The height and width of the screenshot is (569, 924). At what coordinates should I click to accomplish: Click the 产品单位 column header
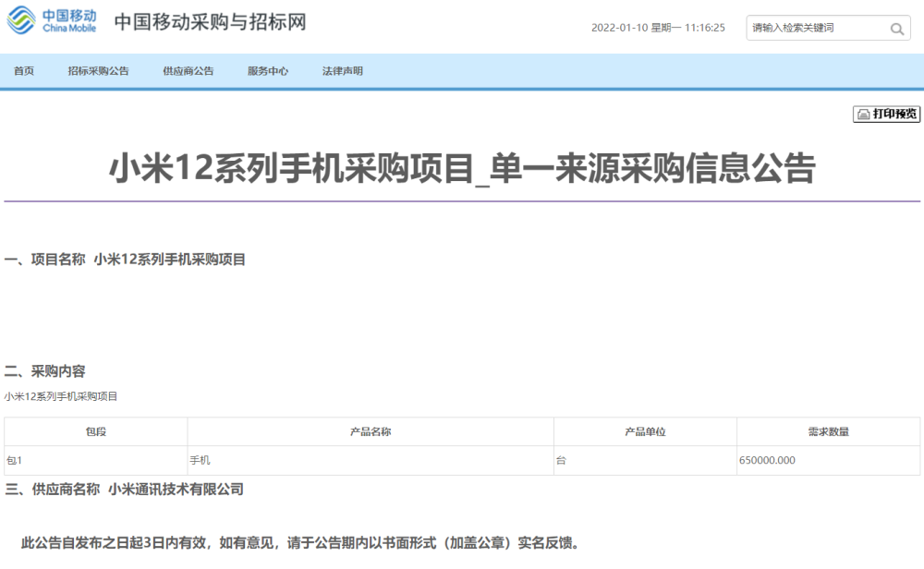[x=645, y=431]
